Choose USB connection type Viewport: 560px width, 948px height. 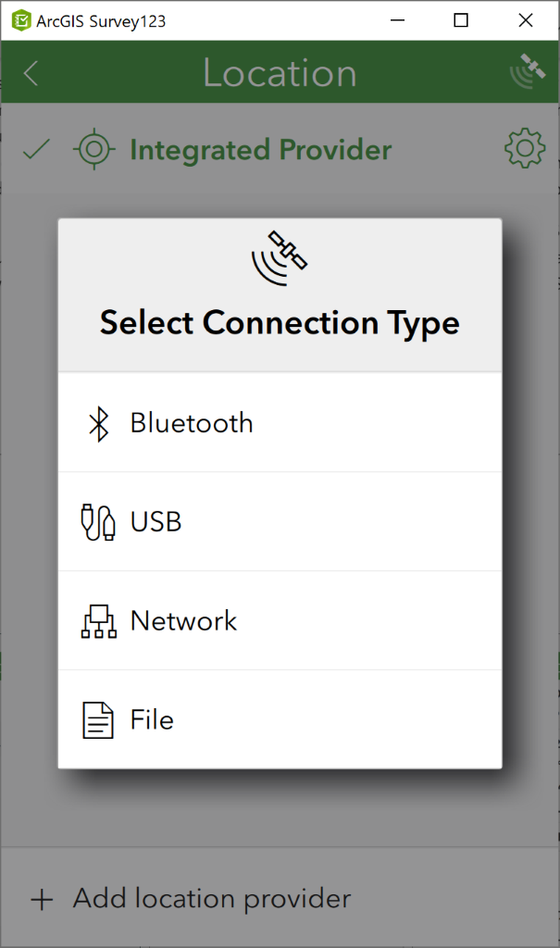[280, 522]
